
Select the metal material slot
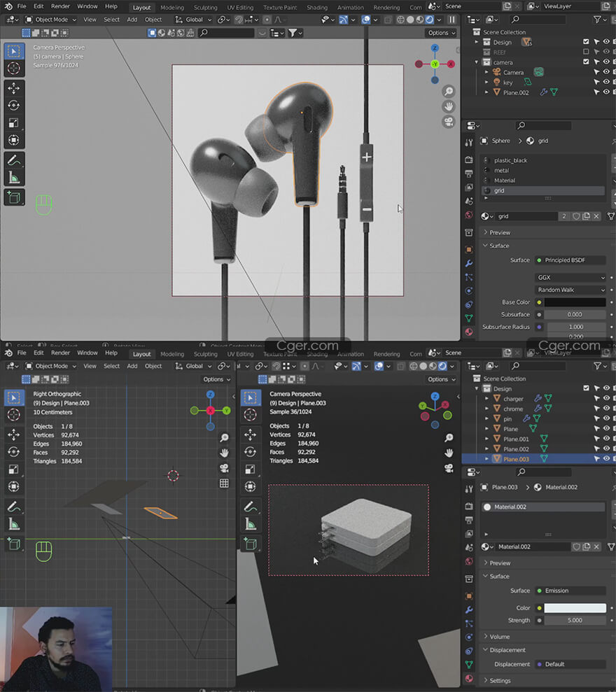pos(542,170)
